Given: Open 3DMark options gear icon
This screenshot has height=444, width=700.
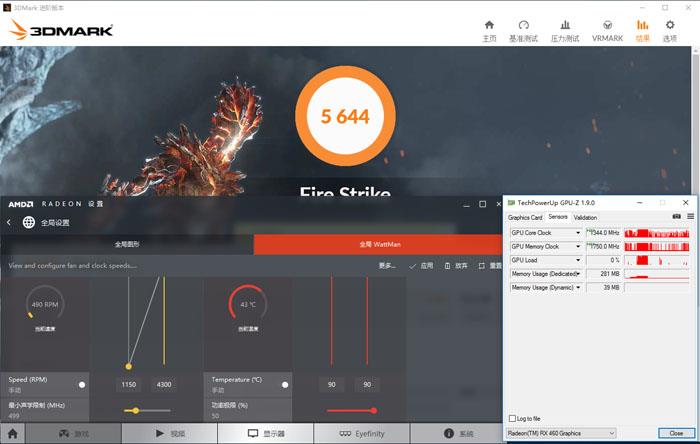Looking at the screenshot, I should pyautogui.click(x=670, y=25).
